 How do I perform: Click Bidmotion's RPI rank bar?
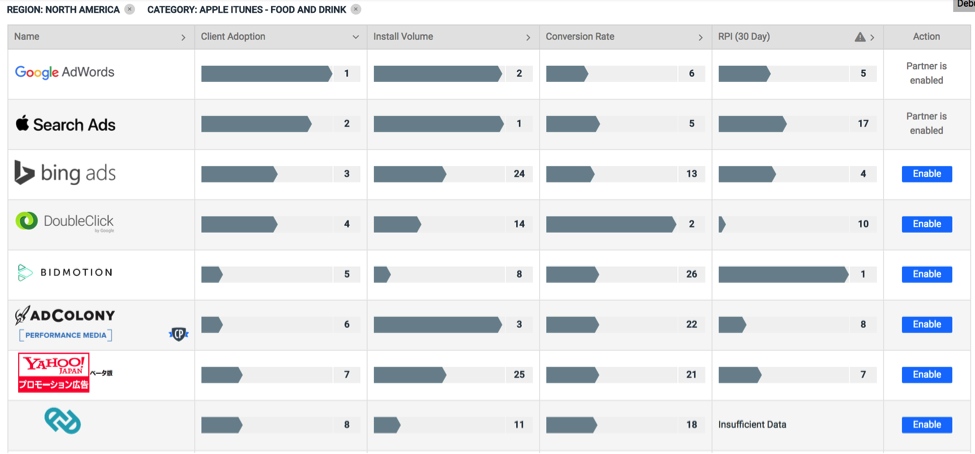tap(783, 274)
